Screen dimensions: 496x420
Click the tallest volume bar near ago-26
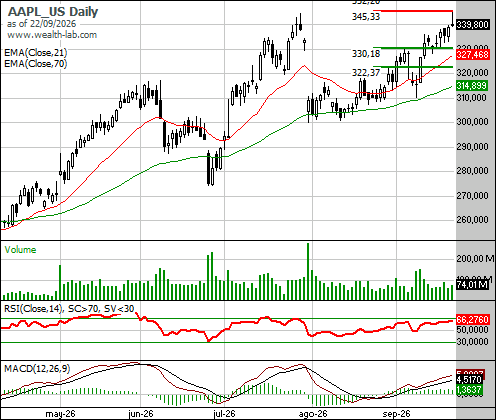[308, 271]
